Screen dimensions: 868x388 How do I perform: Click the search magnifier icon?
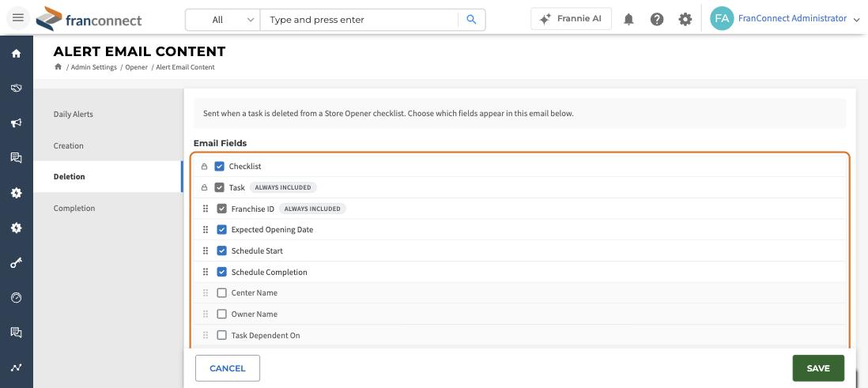[x=471, y=20]
